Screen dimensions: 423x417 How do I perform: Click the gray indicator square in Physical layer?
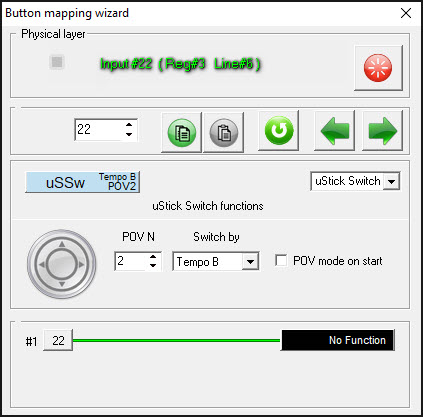click(x=57, y=62)
